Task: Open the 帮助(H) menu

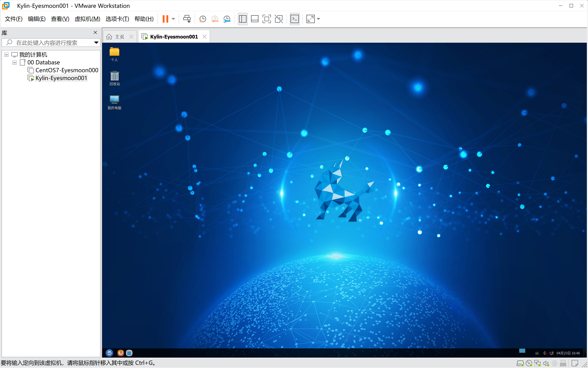Action: coord(144,19)
